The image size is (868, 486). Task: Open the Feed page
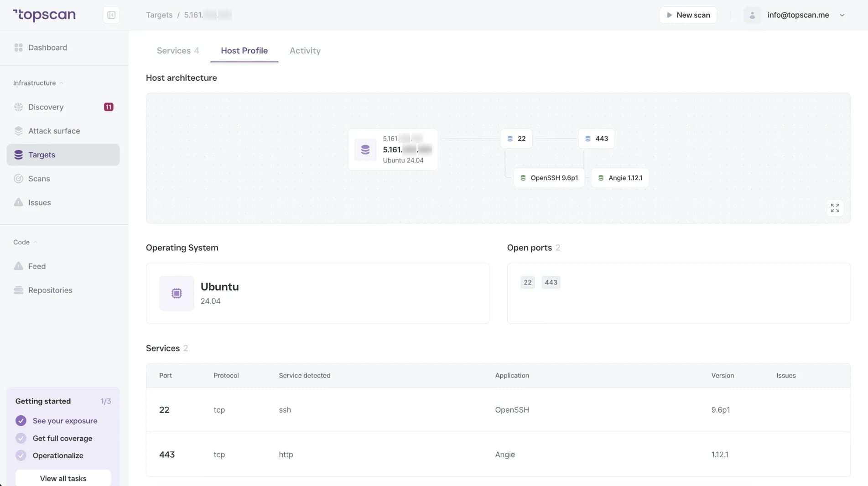click(x=36, y=266)
